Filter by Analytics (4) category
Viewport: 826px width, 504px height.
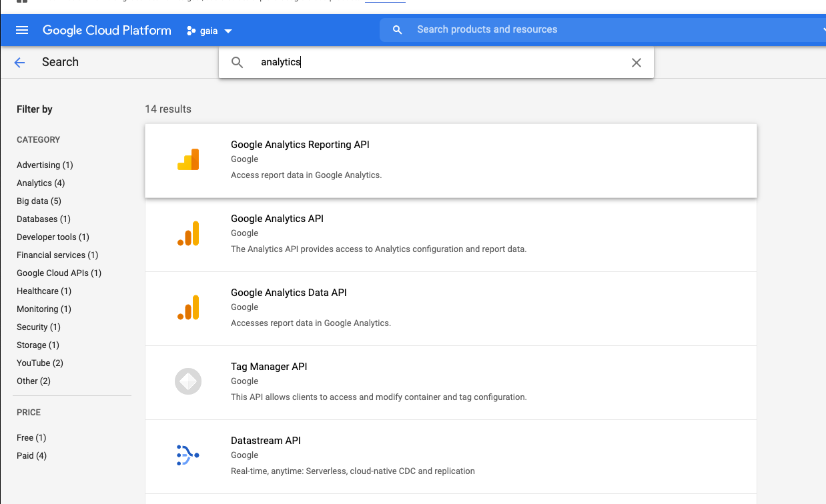[x=41, y=183]
